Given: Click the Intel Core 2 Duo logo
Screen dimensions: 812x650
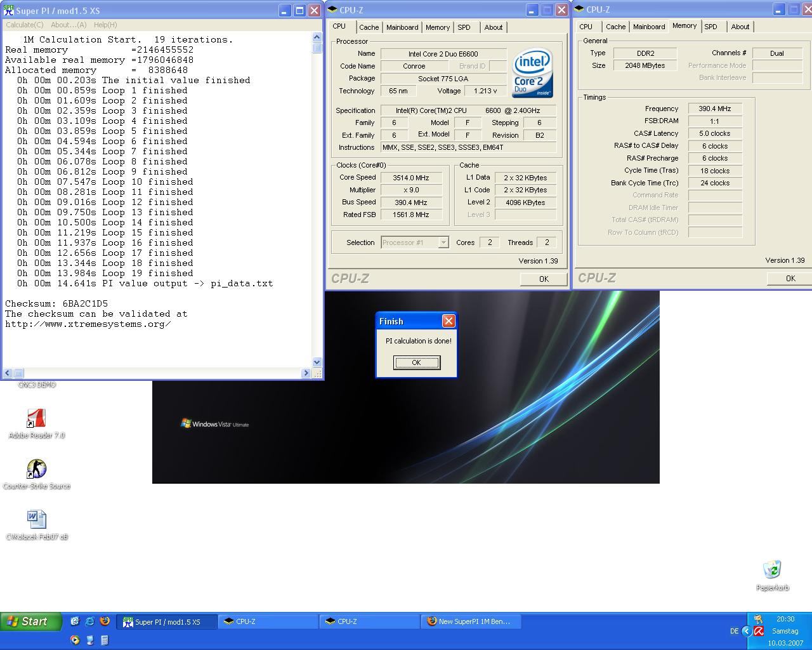Looking at the screenshot, I should tap(533, 73).
